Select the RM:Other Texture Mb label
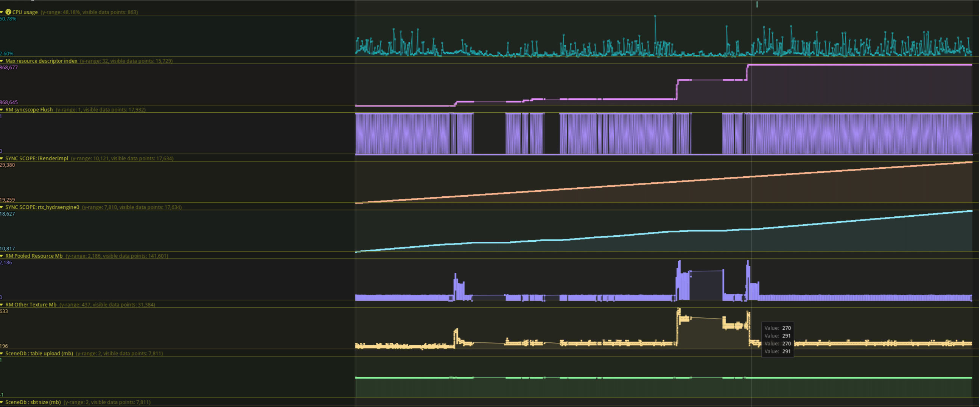 pos(31,304)
